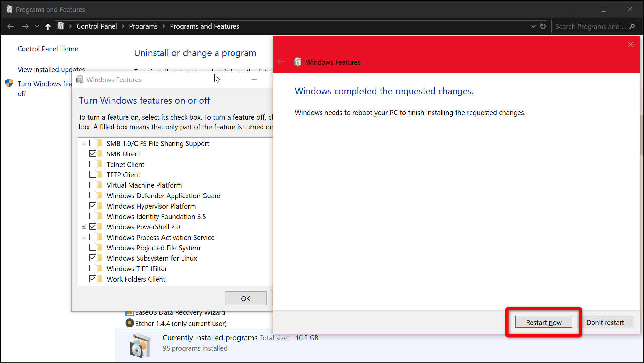Choose Don't restart
Screen dimensions: 644x363
coord(605,322)
